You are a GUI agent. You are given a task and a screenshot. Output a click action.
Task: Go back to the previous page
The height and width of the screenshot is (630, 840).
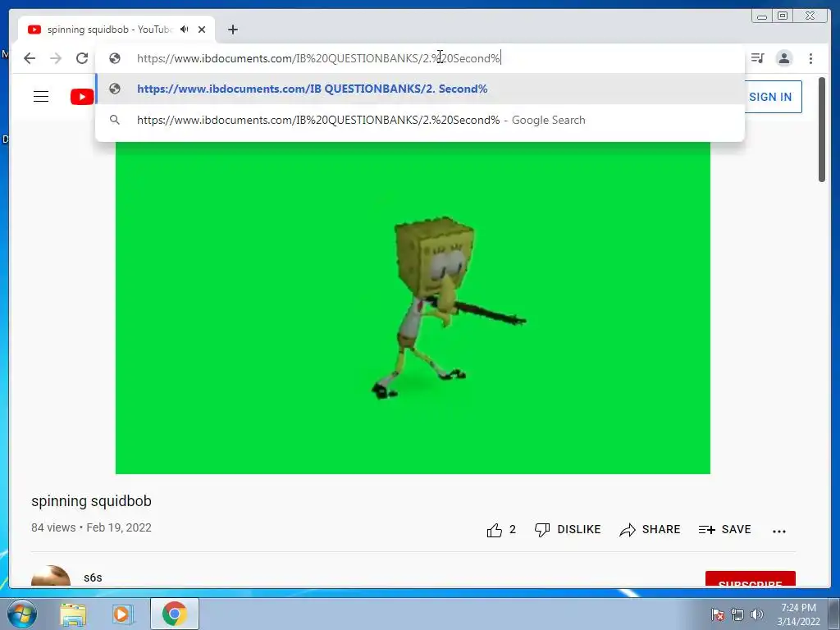point(30,58)
